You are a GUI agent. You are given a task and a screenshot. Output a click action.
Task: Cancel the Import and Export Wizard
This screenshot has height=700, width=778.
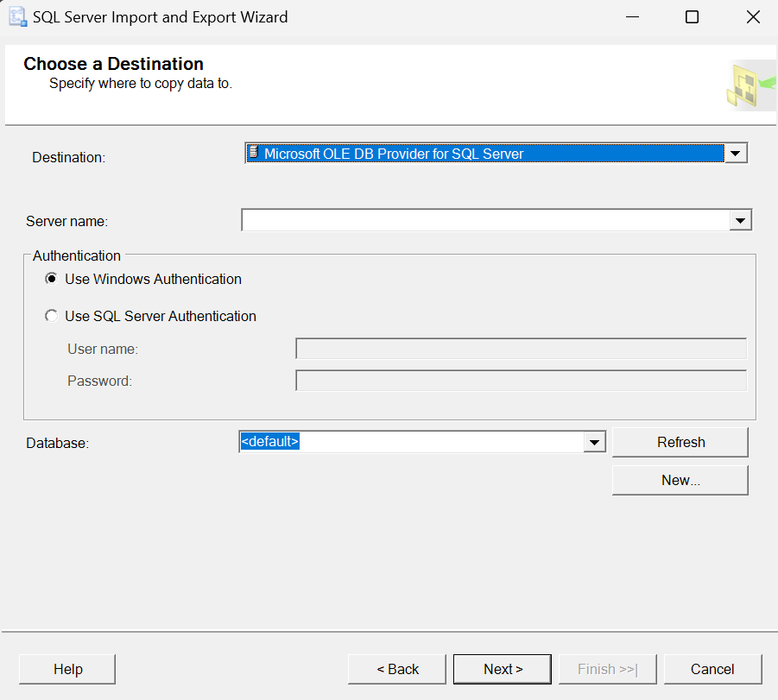click(x=712, y=669)
